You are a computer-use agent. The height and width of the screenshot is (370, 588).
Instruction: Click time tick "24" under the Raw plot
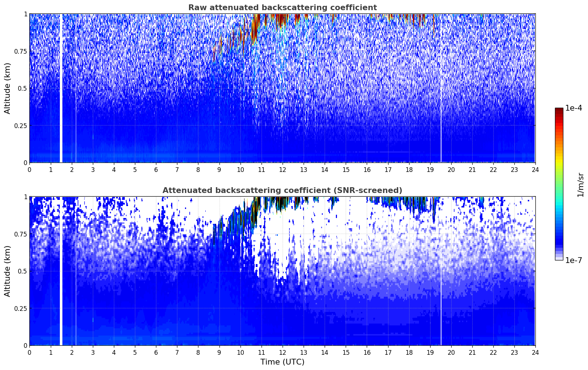pos(535,169)
